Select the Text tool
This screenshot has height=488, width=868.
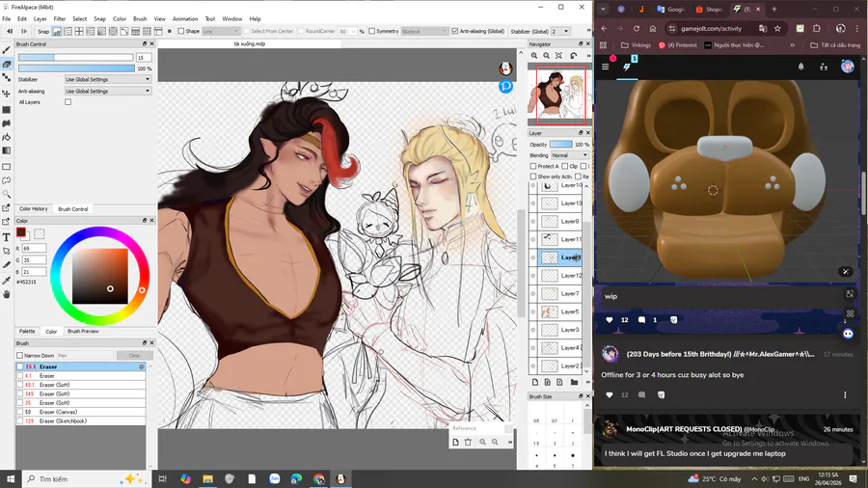tap(7, 237)
